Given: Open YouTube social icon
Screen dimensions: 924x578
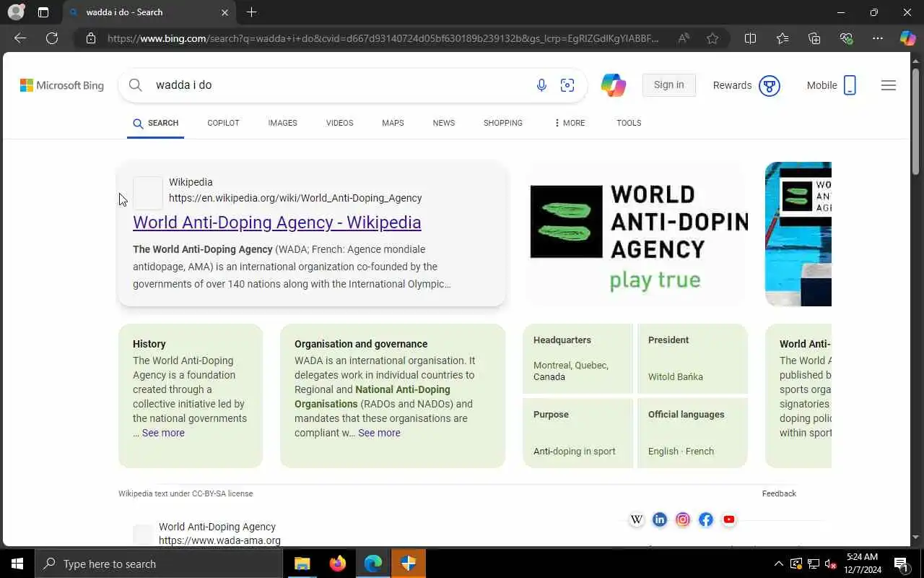Looking at the screenshot, I should [729, 519].
